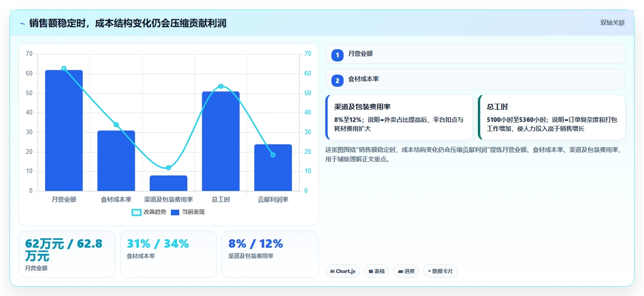Click the 8% / 12% stat card
The width and height of the screenshot is (644, 296).
pyautogui.click(x=270, y=254)
